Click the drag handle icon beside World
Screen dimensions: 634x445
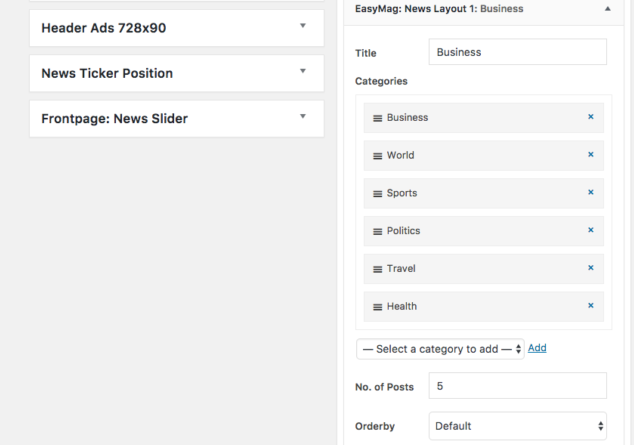click(x=377, y=156)
